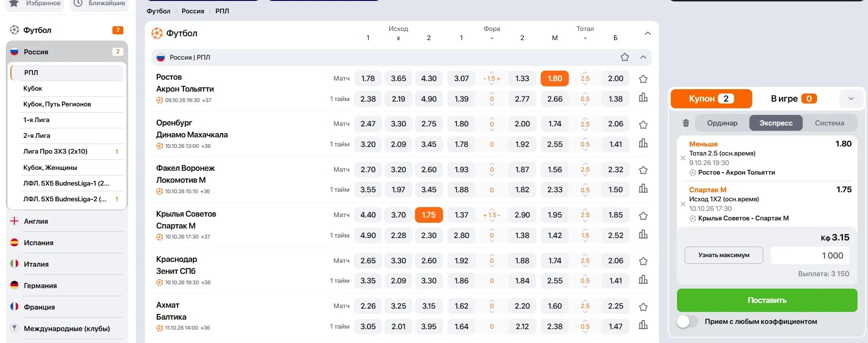The image size is (868, 343).
Task: Clear the coupon with trash icon
Action: (686, 123)
